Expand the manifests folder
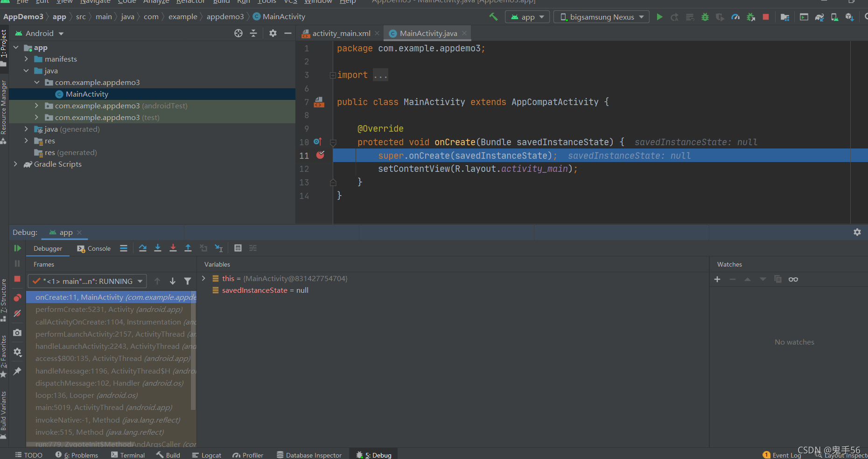Image resolution: width=868 pixels, height=459 pixels. point(26,59)
